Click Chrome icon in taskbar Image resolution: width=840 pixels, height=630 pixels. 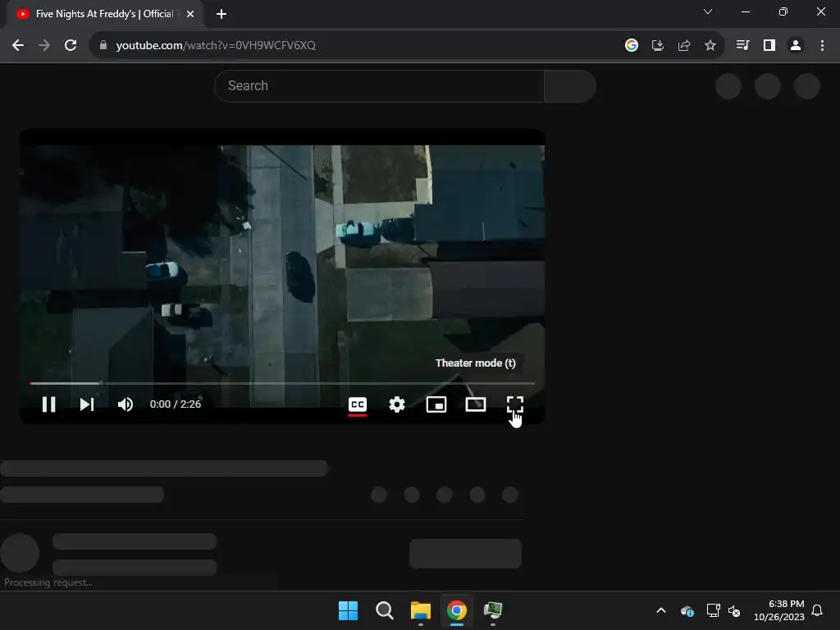click(456, 610)
